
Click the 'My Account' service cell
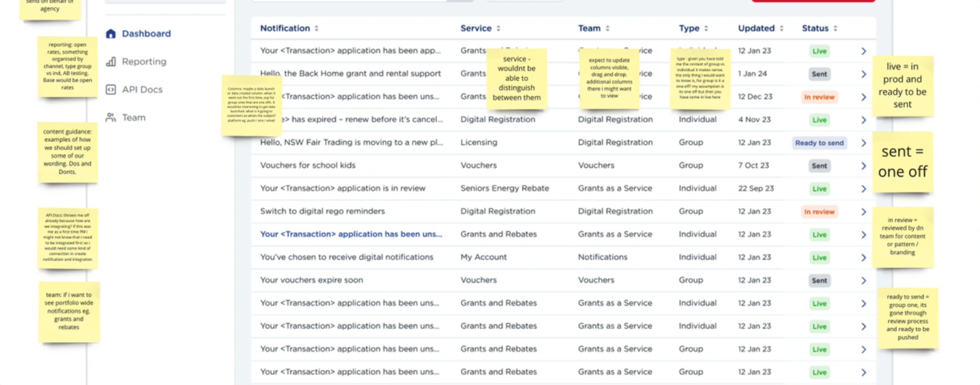(484, 257)
